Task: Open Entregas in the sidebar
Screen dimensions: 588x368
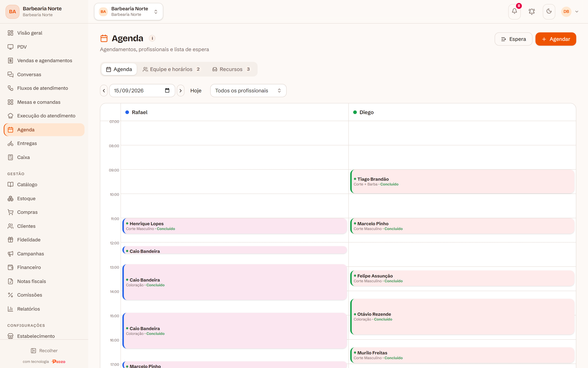Action: coord(44,143)
